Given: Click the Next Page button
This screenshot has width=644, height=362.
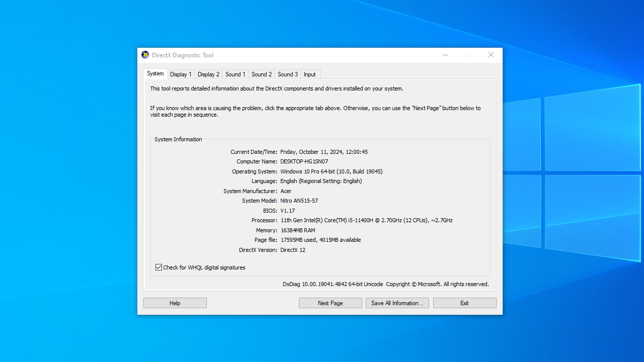Looking at the screenshot, I should point(330,303).
